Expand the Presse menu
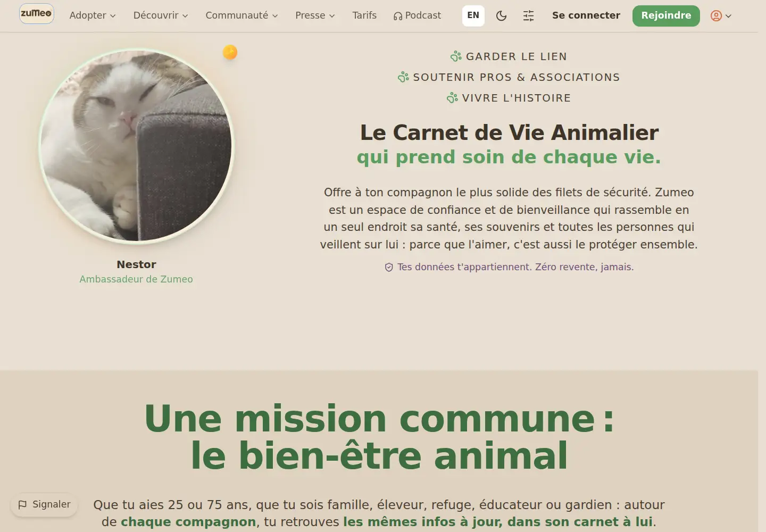 point(315,15)
